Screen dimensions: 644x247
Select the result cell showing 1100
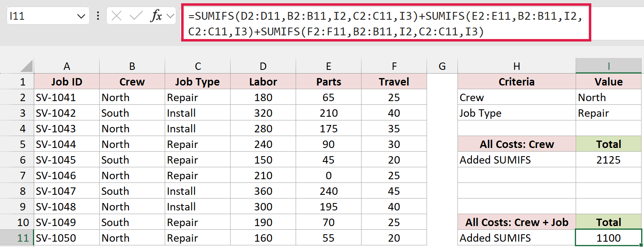[609, 238]
